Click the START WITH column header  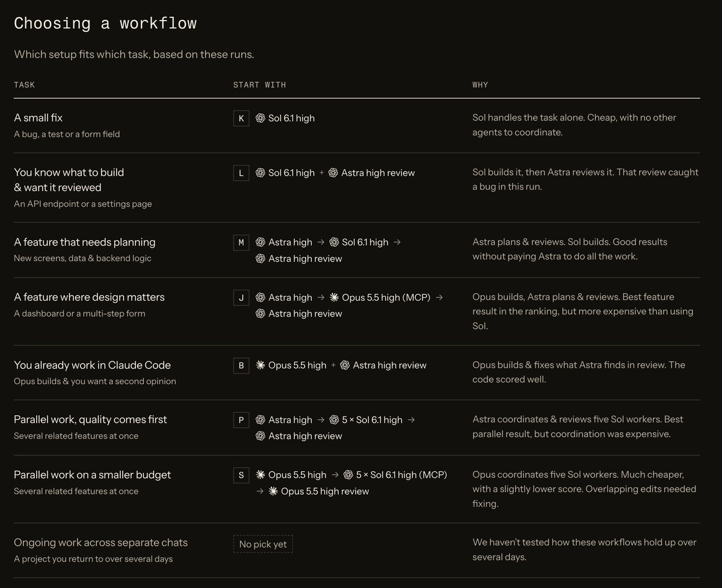click(259, 85)
